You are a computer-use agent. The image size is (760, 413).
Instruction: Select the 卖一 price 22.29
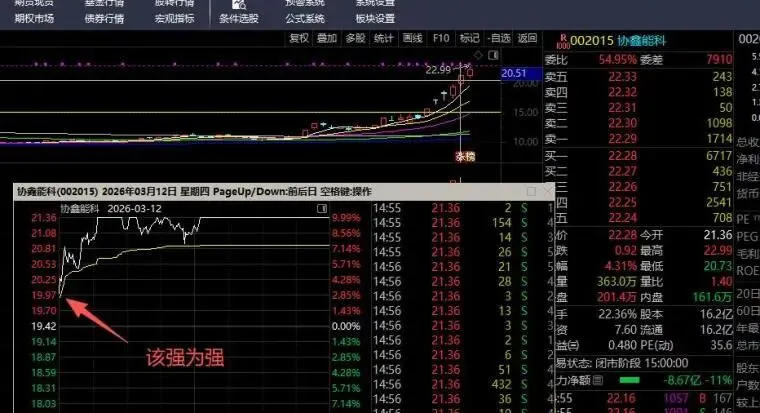tap(622, 139)
